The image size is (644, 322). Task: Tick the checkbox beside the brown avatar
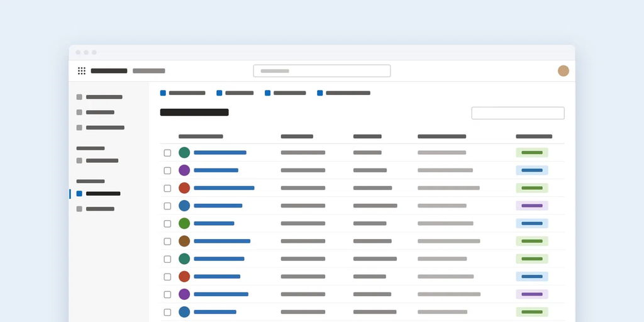[x=167, y=241]
